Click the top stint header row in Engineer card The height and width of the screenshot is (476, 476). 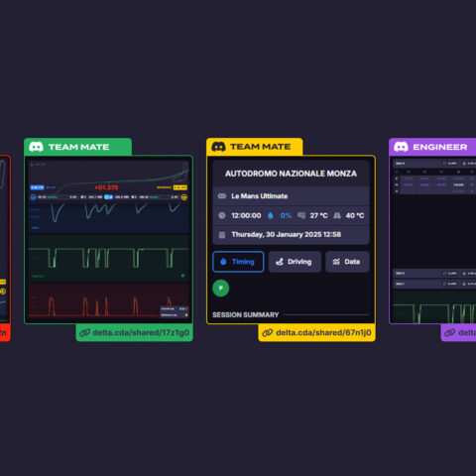tap(434, 164)
